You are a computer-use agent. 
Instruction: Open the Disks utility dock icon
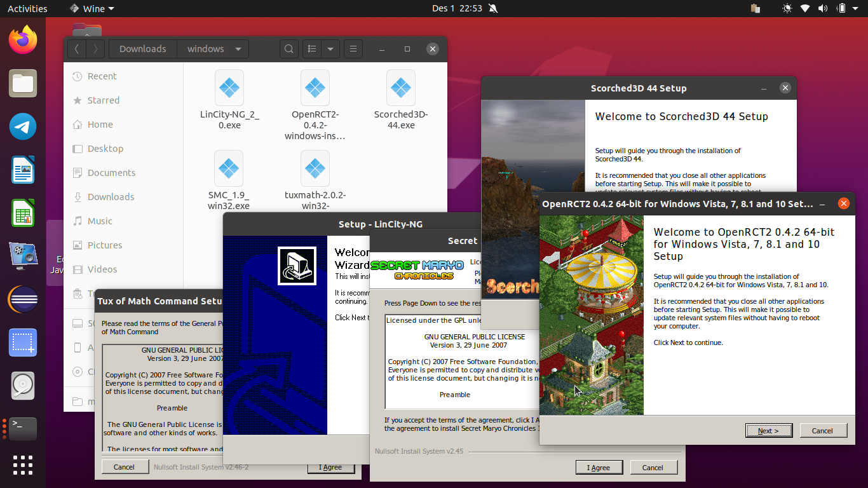pos(23,386)
